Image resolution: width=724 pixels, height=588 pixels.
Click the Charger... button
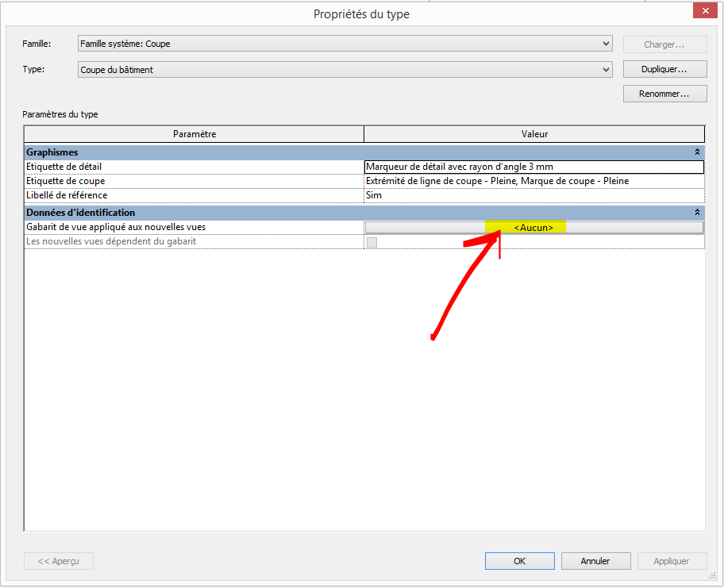point(664,44)
